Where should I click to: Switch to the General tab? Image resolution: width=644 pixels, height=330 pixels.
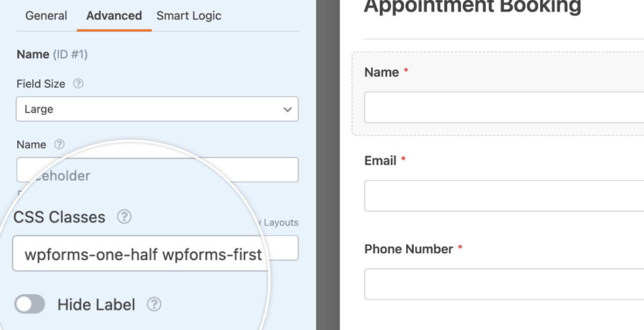pos(46,16)
